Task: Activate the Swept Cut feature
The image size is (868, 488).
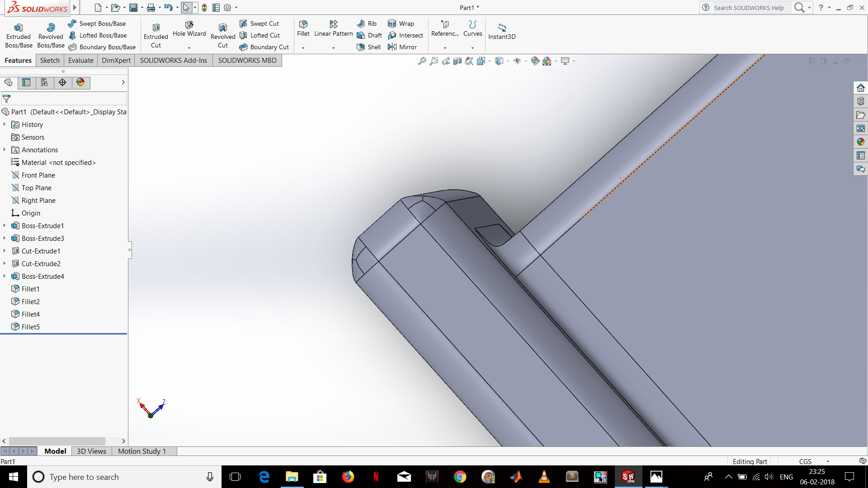Action: click(260, 23)
